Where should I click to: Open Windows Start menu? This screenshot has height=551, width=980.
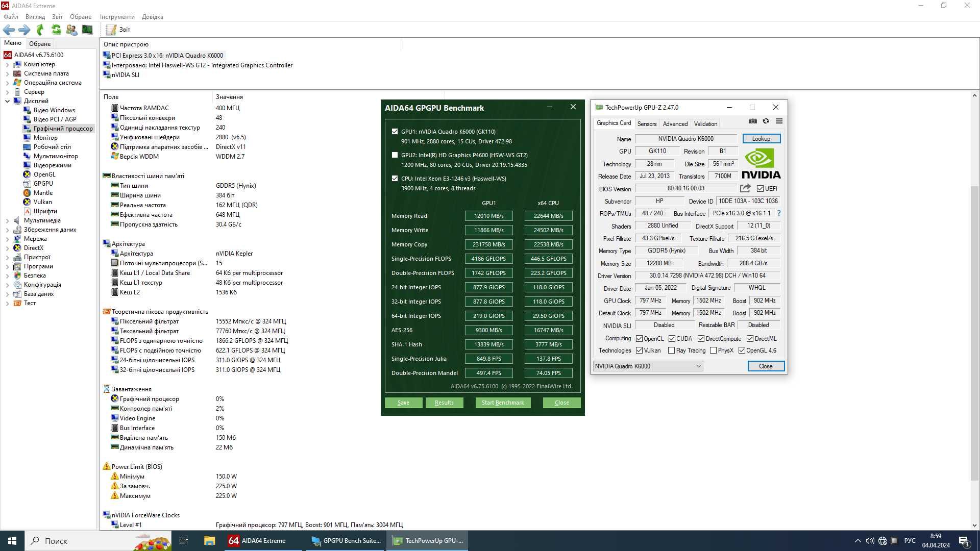(x=12, y=541)
